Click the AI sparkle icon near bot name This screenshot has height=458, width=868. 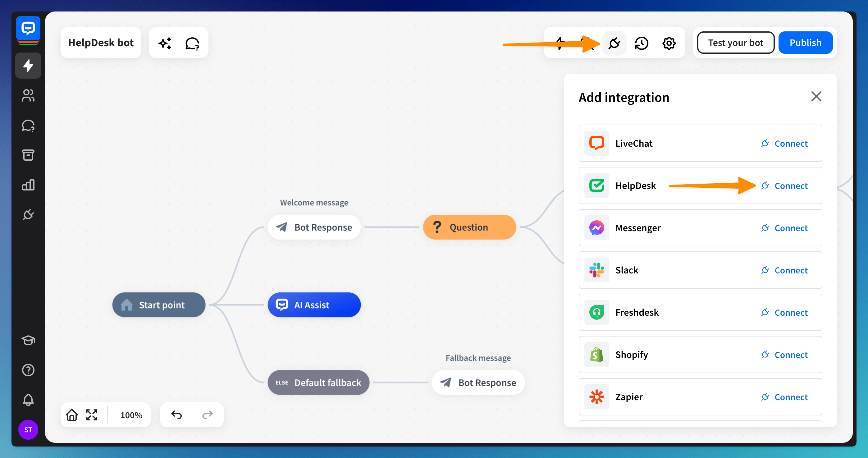coord(165,43)
